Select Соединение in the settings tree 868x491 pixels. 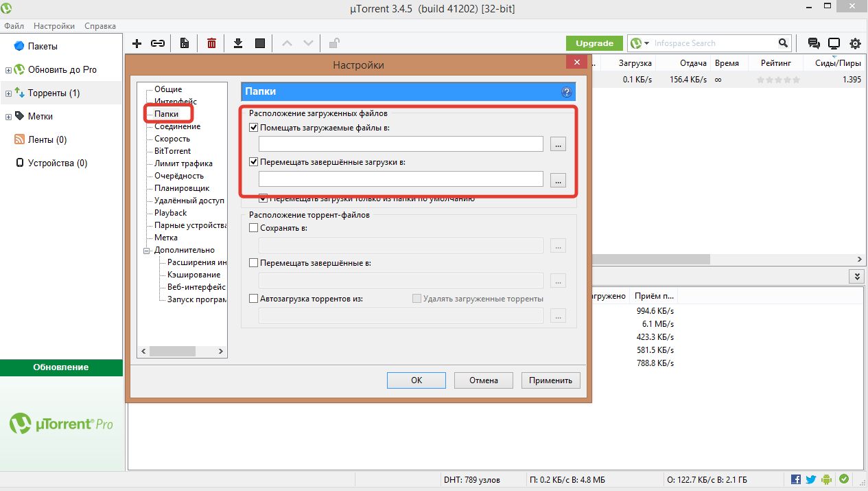(178, 126)
